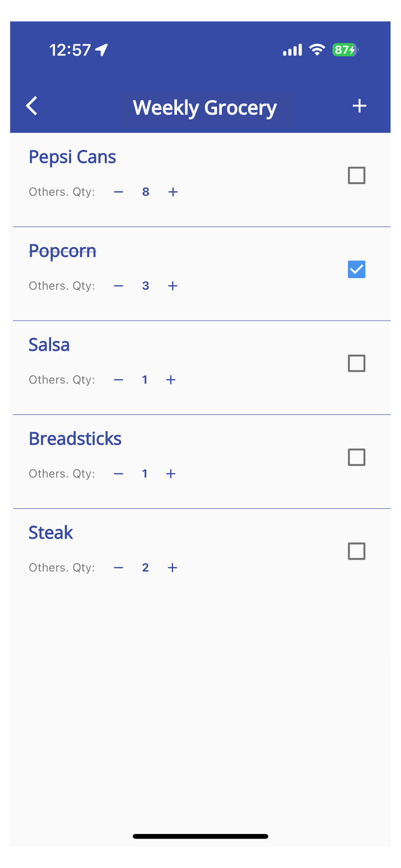
Task: Tap the plus icon to add a new item
Action: [359, 106]
